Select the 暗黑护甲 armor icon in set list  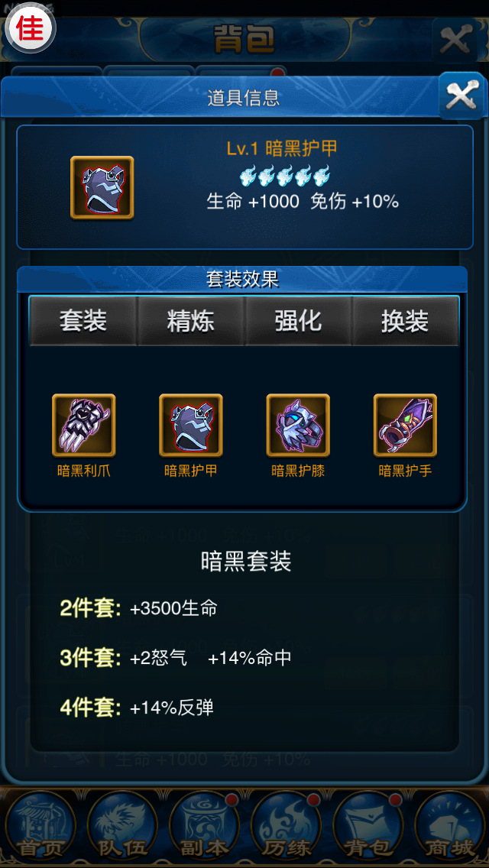pyautogui.click(x=191, y=425)
